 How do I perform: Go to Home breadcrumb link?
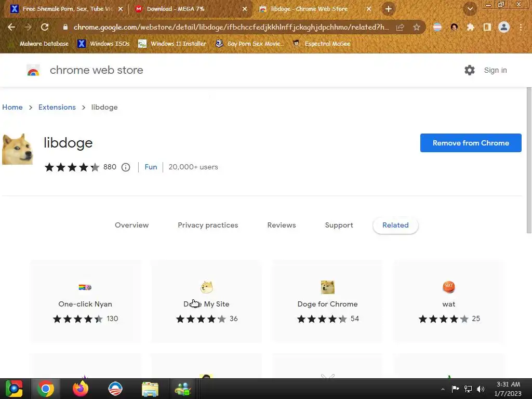pos(12,107)
